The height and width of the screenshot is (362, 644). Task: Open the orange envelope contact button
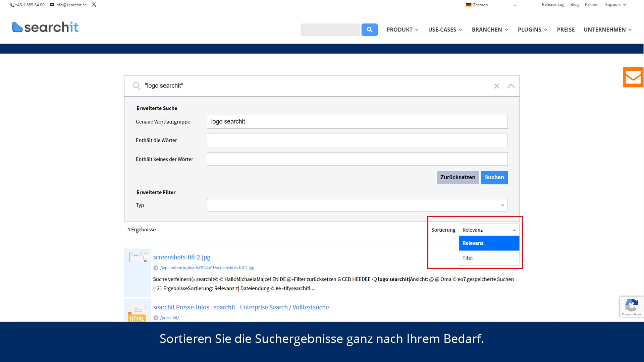(633, 77)
